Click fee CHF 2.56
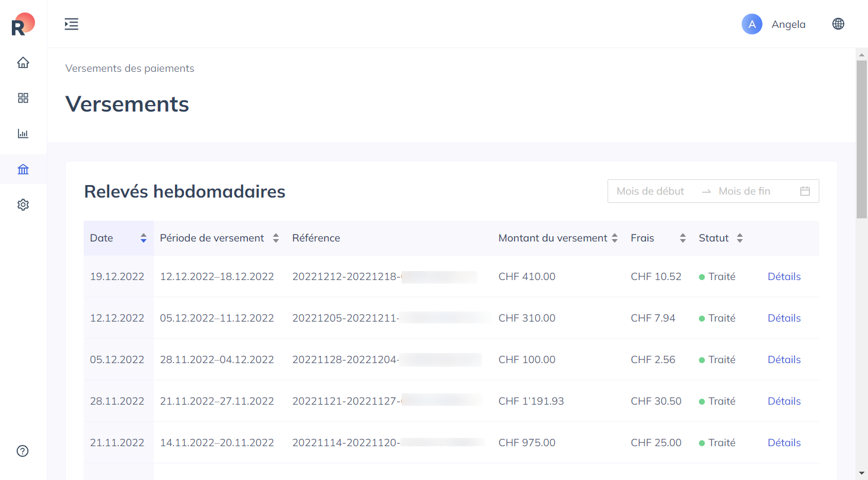Viewport: 868px width, 480px height. [x=653, y=360]
